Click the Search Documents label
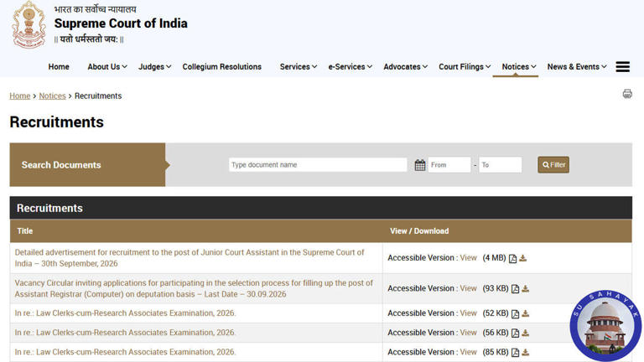 tap(61, 164)
